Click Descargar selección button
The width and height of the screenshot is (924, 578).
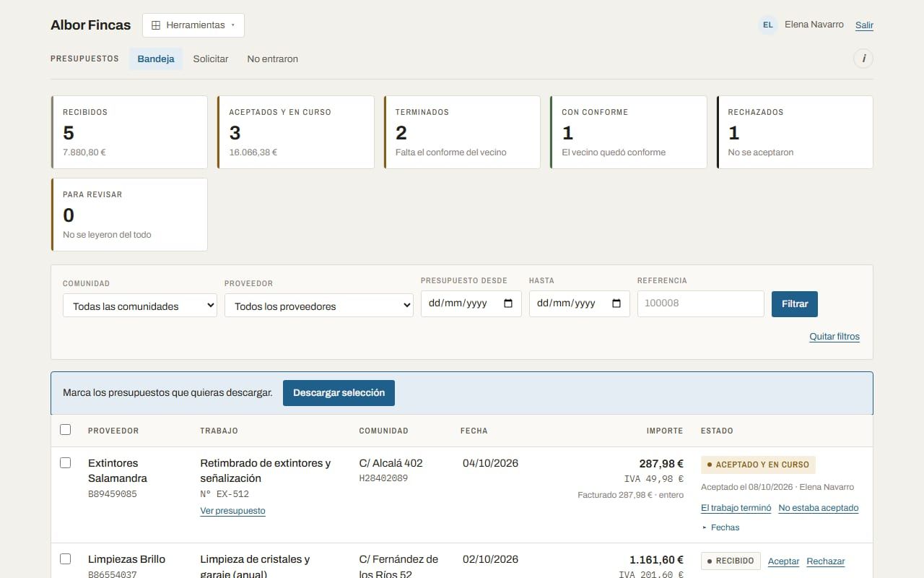point(339,393)
